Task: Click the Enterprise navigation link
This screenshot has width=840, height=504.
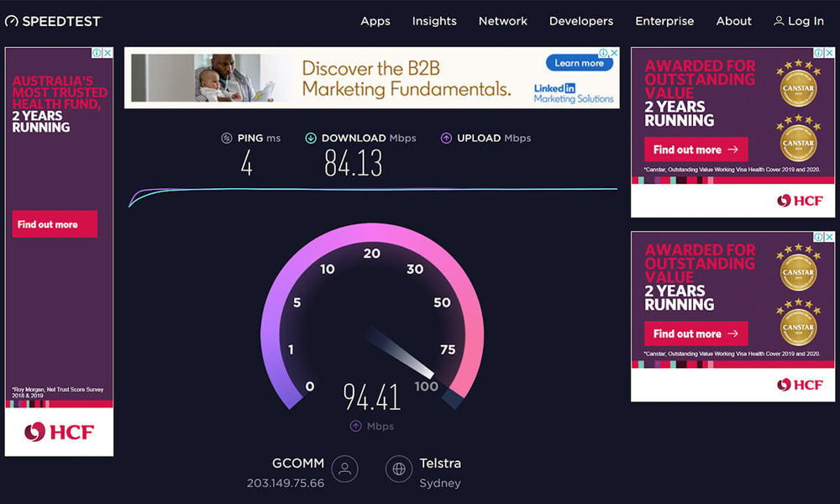Action: coord(664,21)
